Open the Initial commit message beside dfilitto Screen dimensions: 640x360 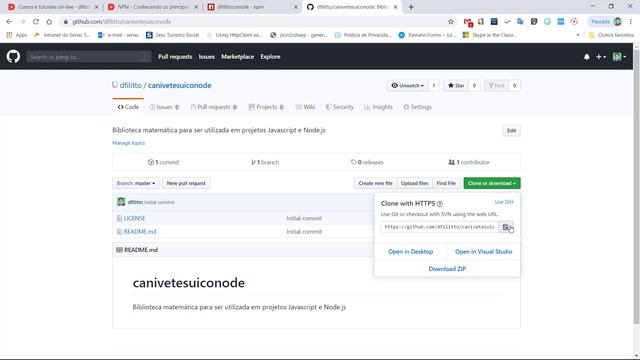(159, 202)
